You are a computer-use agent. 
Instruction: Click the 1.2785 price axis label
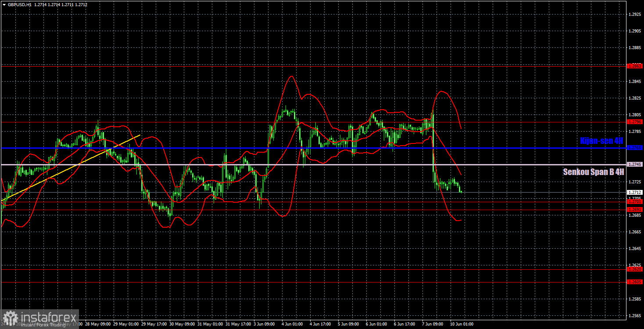pyautogui.click(x=635, y=132)
